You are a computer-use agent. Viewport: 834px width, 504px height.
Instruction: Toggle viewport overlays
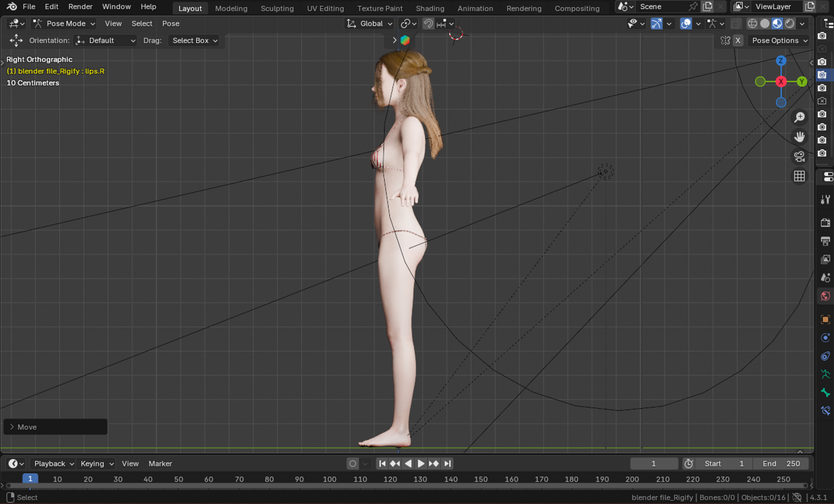tap(686, 23)
